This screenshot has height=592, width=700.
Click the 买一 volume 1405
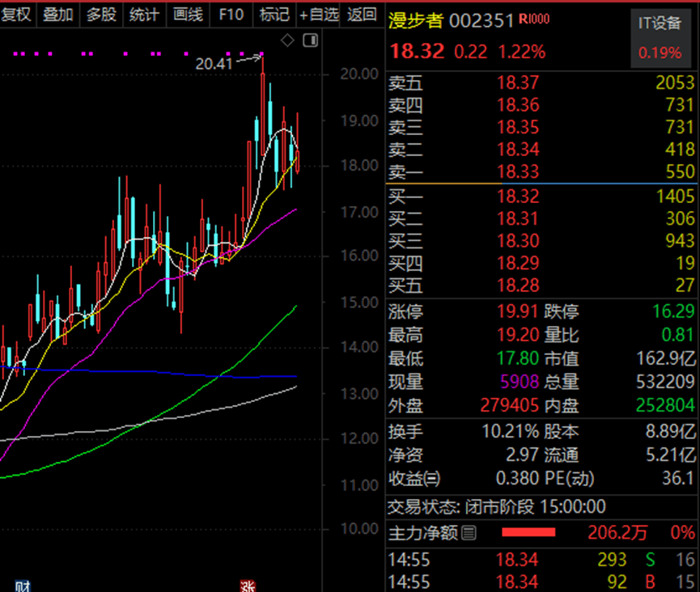click(x=675, y=197)
